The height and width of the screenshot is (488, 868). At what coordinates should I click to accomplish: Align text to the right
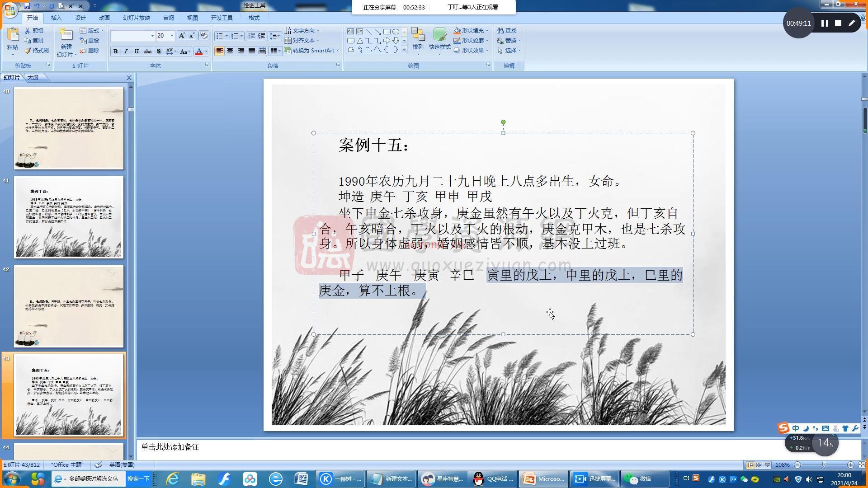click(241, 51)
